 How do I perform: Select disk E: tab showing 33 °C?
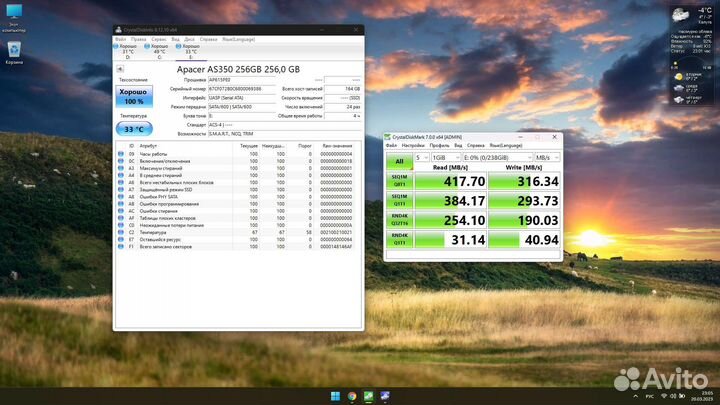click(x=190, y=51)
